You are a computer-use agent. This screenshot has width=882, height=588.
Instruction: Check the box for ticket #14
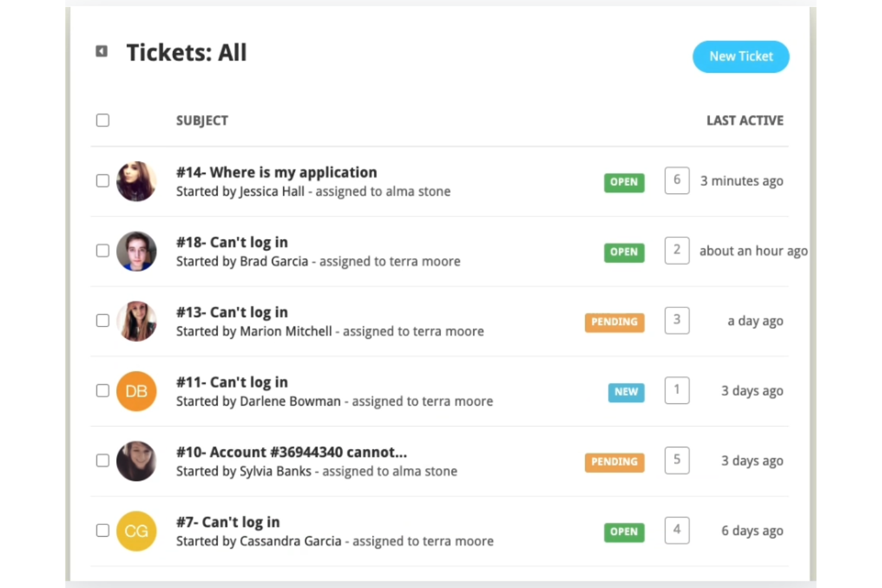102,181
